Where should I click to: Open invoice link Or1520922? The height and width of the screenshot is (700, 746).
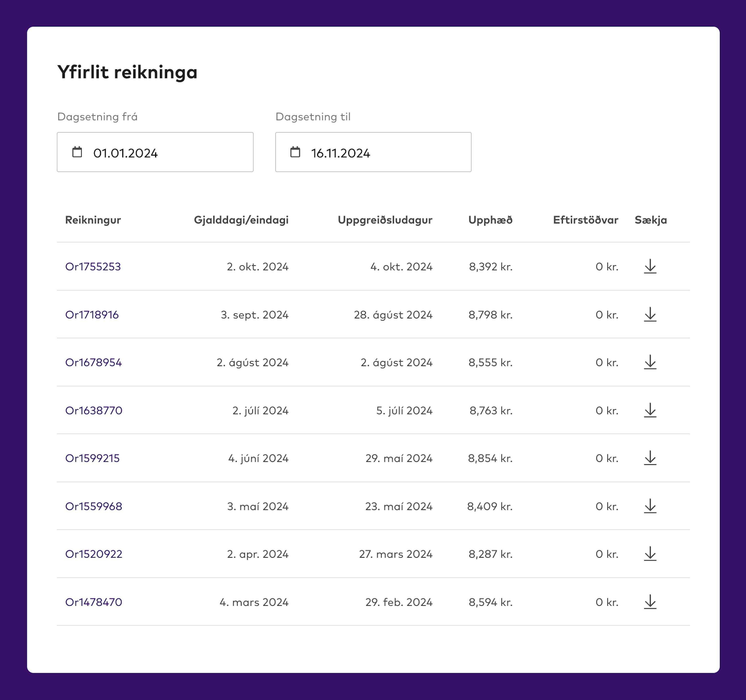click(94, 554)
